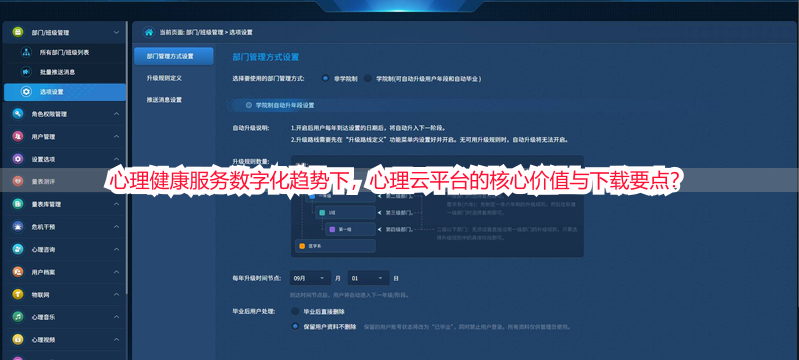Click the bullet icon before 学院制自动升年段设置
Viewport: 799px width, 360px height.
(x=249, y=105)
